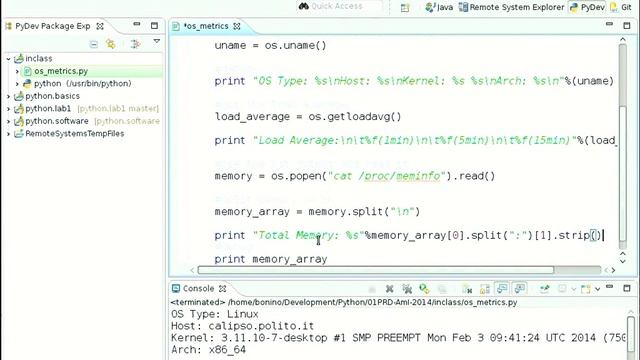640x360 pixels.
Task: Click the 'print memory_array' code line
Action: (x=271, y=259)
